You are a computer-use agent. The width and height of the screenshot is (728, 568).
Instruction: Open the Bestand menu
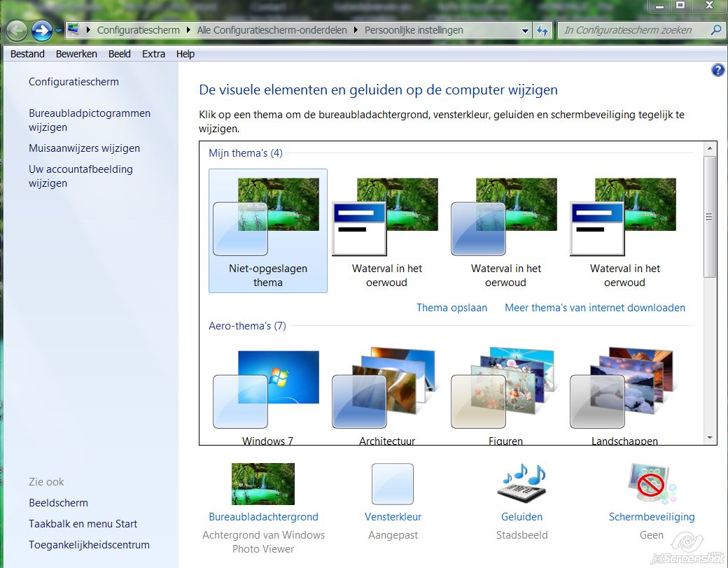[x=27, y=54]
